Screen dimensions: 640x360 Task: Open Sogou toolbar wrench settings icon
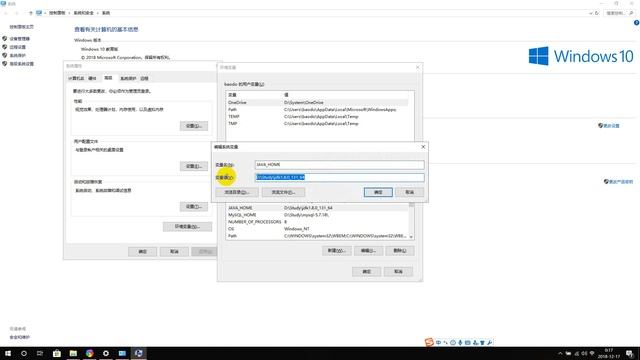tap(490, 342)
